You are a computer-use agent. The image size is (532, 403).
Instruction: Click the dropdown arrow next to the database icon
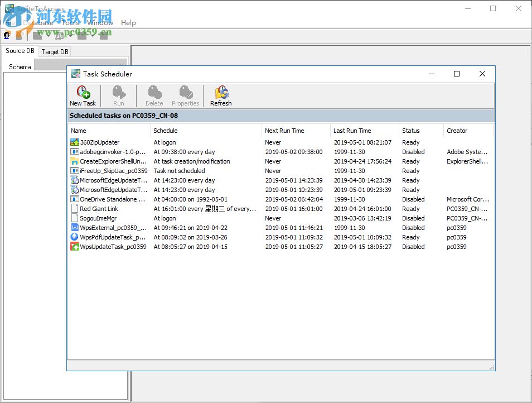click(49, 35)
